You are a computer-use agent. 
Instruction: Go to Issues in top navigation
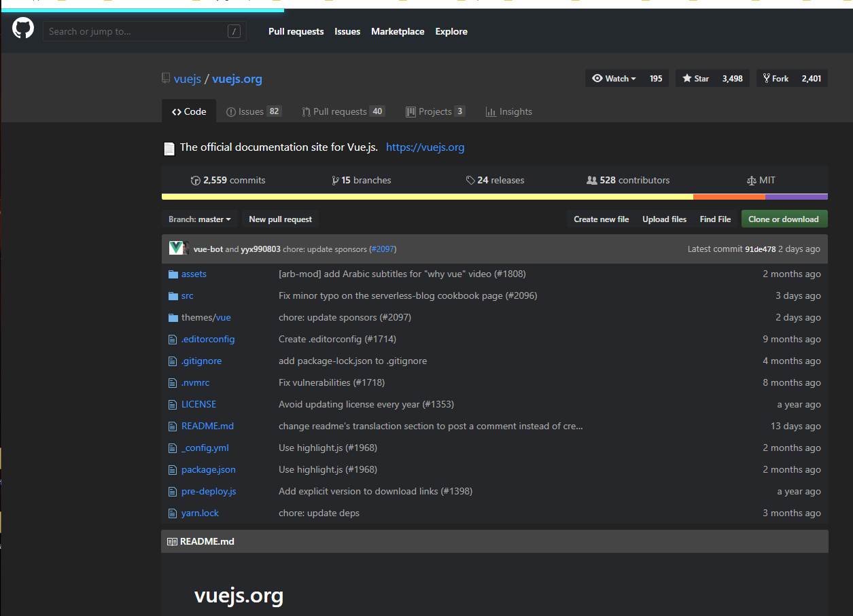[x=347, y=32]
